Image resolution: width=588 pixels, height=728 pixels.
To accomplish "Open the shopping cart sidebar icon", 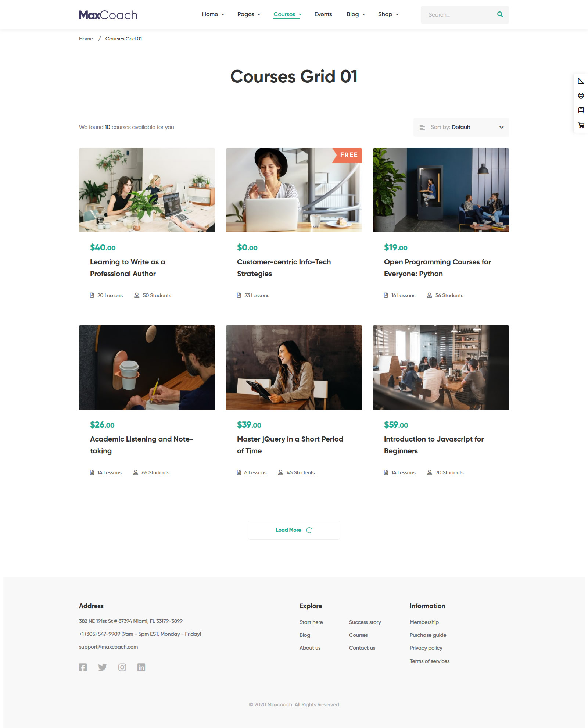I will (x=581, y=125).
